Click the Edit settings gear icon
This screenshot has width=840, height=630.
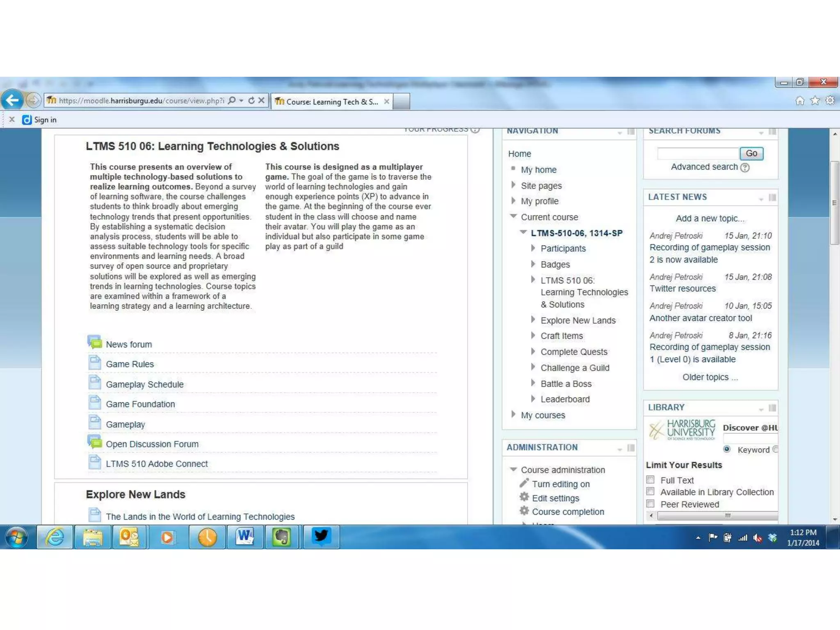click(x=524, y=497)
